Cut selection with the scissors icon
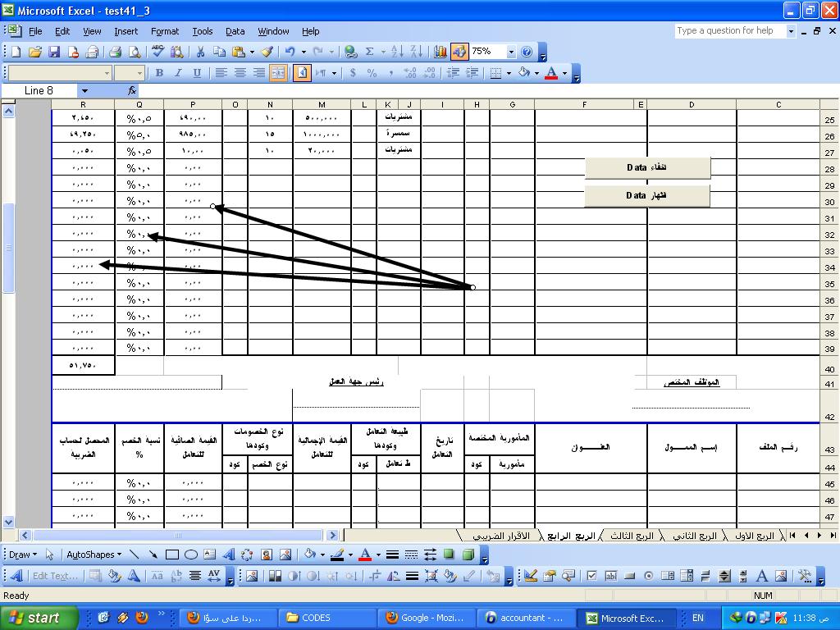The image size is (840, 630). 200,52
